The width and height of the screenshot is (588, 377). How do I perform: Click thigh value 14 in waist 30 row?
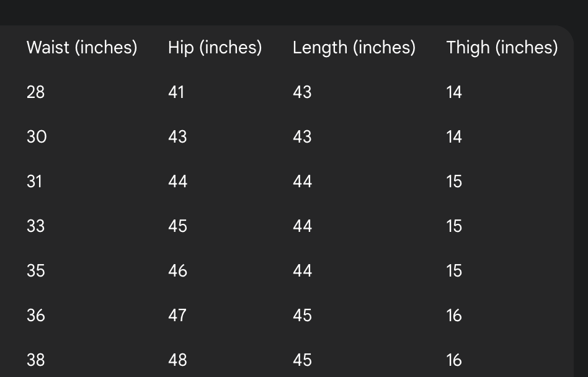454,137
